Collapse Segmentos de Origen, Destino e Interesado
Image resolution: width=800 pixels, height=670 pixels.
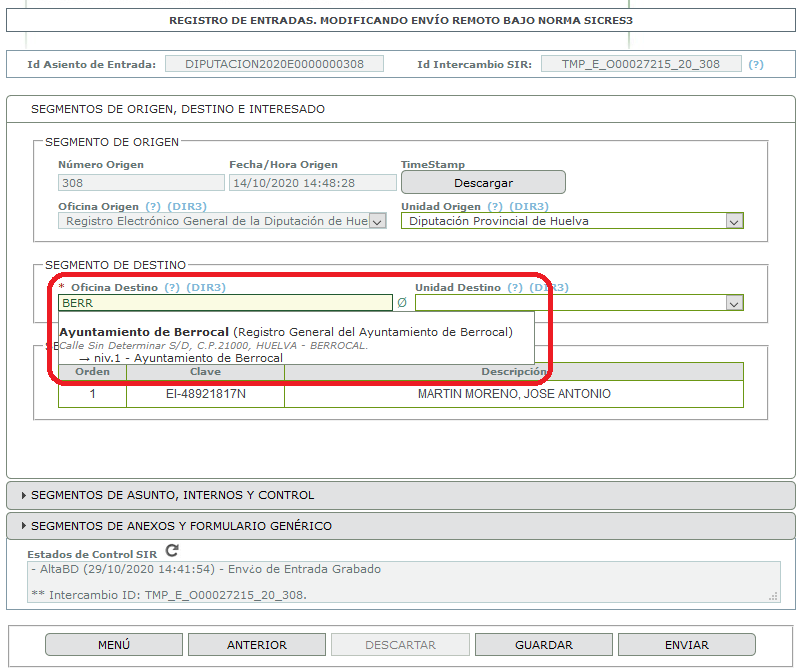click(x=401, y=109)
